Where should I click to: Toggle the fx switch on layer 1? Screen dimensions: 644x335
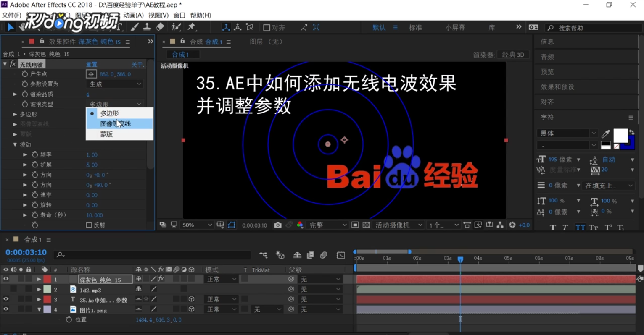point(161,279)
